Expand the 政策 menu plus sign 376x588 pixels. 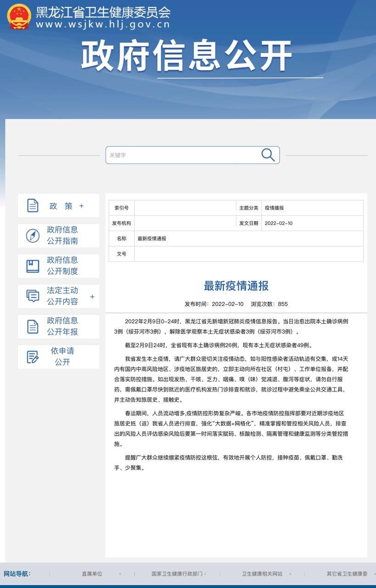(82, 206)
